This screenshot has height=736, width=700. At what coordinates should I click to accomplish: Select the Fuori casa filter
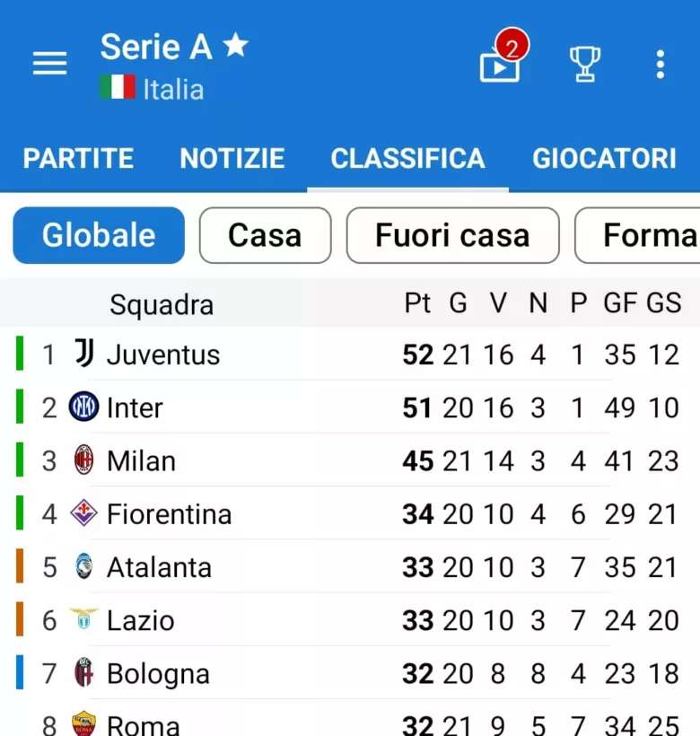click(452, 235)
